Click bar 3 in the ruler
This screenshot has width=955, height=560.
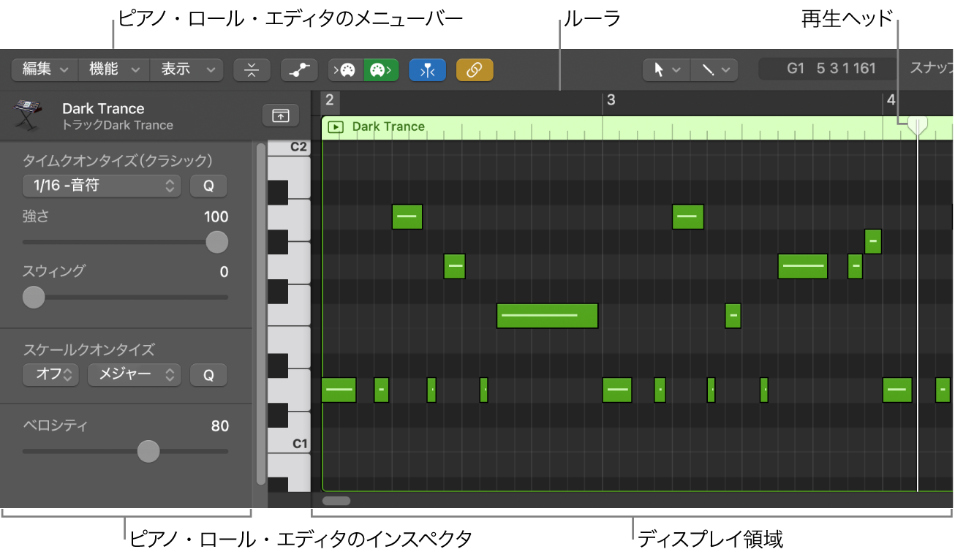click(x=611, y=100)
